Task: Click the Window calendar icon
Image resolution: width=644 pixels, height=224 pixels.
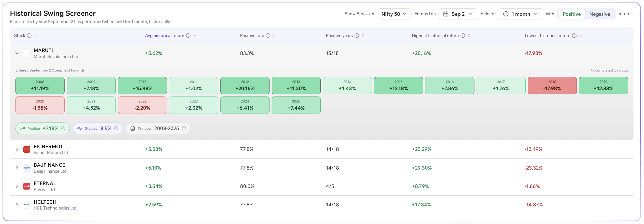Action: [133, 128]
